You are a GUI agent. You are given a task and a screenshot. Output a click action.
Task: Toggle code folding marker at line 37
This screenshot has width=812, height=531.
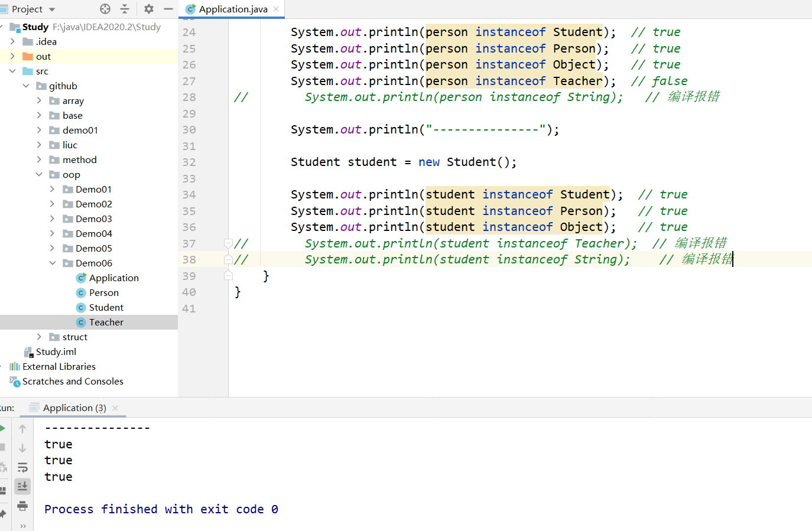[228, 243]
